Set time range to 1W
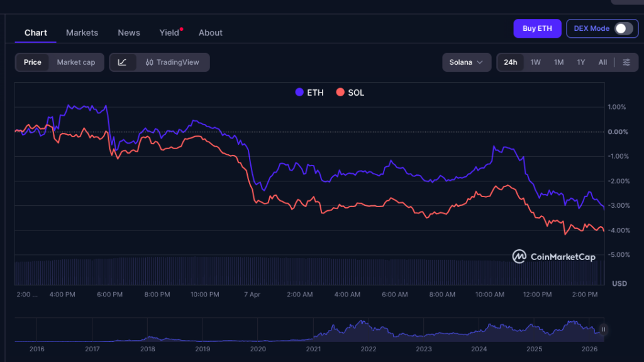Viewport: 644px width, 362px height. [535, 62]
